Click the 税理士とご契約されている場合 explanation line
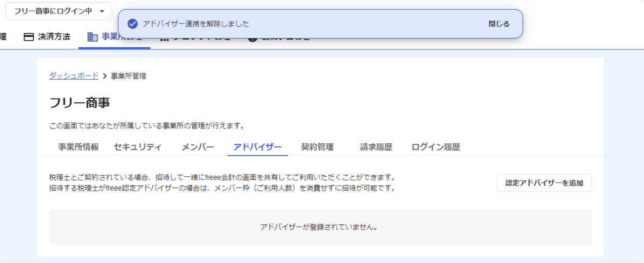644x263 pixels. tap(222, 177)
